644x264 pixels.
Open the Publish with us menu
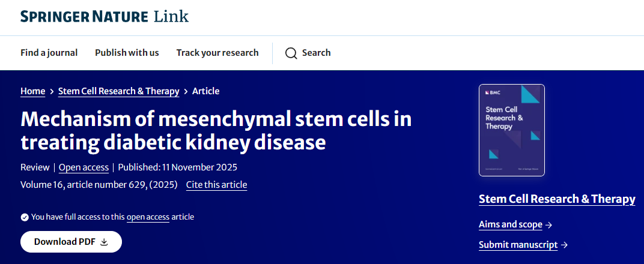click(127, 53)
